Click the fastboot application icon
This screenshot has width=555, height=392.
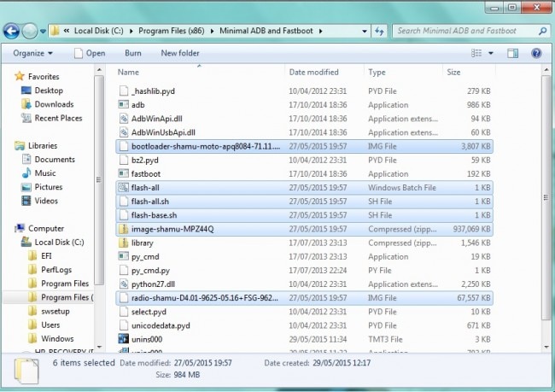pyautogui.click(x=123, y=174)
